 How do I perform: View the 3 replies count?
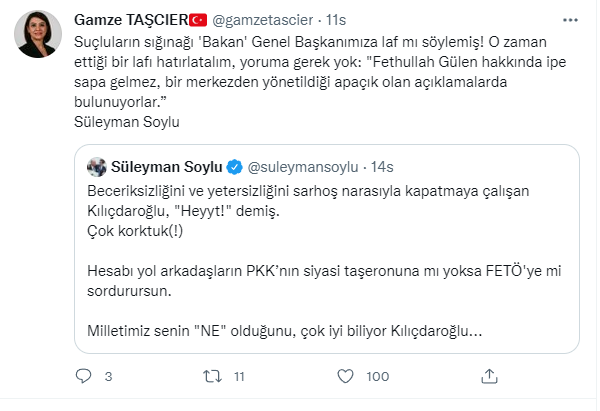coord(108,377)
